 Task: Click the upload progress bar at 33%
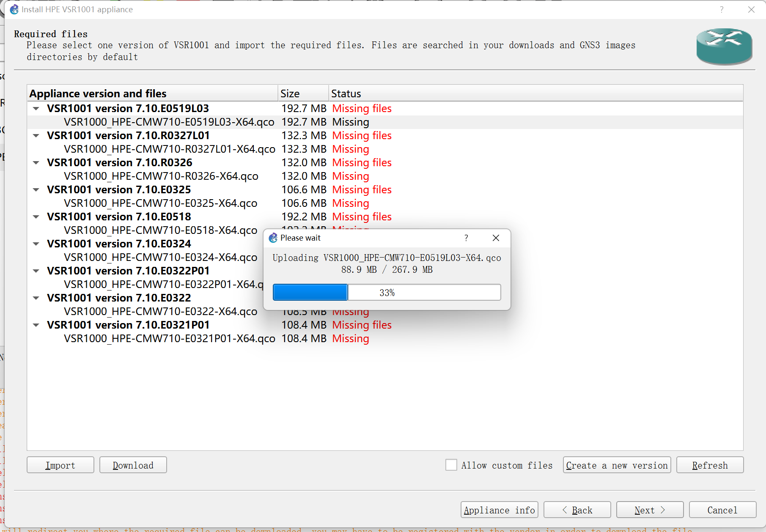click(387, 292)
